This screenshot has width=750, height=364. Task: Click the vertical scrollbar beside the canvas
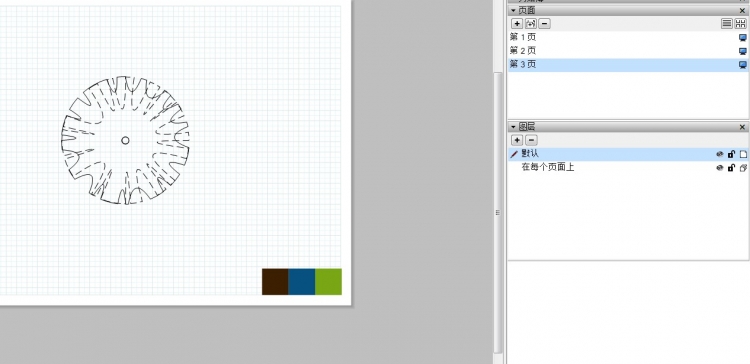point(497,213)
